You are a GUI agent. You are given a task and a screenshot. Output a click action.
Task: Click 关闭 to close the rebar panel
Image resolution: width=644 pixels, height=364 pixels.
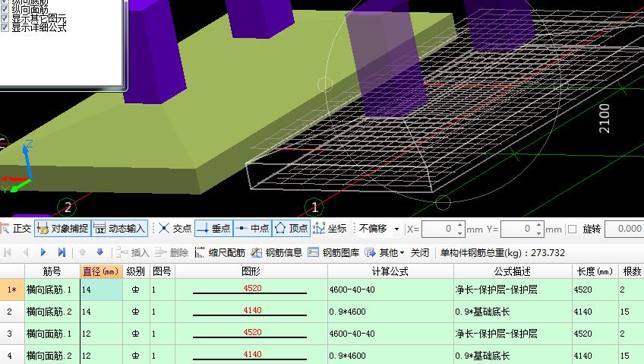420,252
